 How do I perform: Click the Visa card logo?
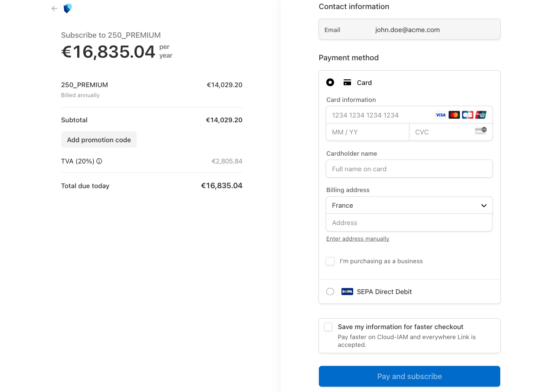[440, 115]
